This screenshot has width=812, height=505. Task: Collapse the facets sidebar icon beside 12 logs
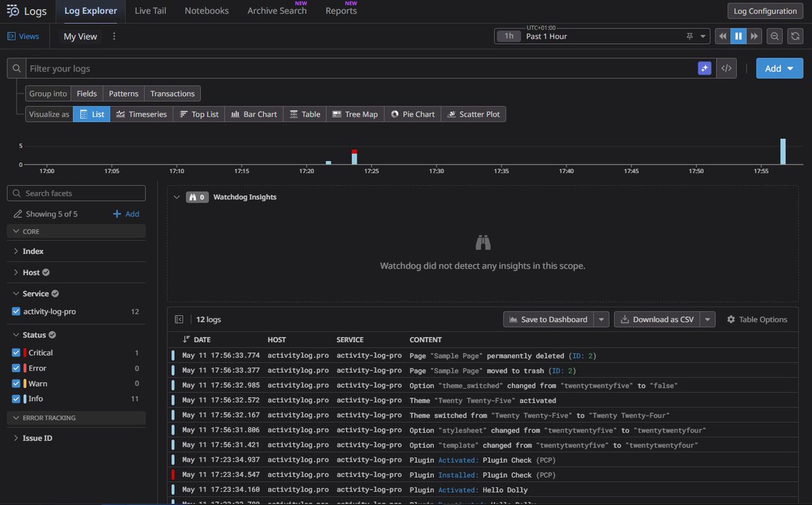click(x=179, y=320)
